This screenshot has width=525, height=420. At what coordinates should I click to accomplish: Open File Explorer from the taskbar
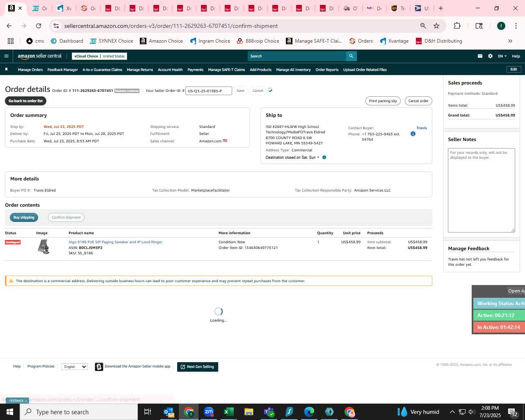tap(249, 412)
